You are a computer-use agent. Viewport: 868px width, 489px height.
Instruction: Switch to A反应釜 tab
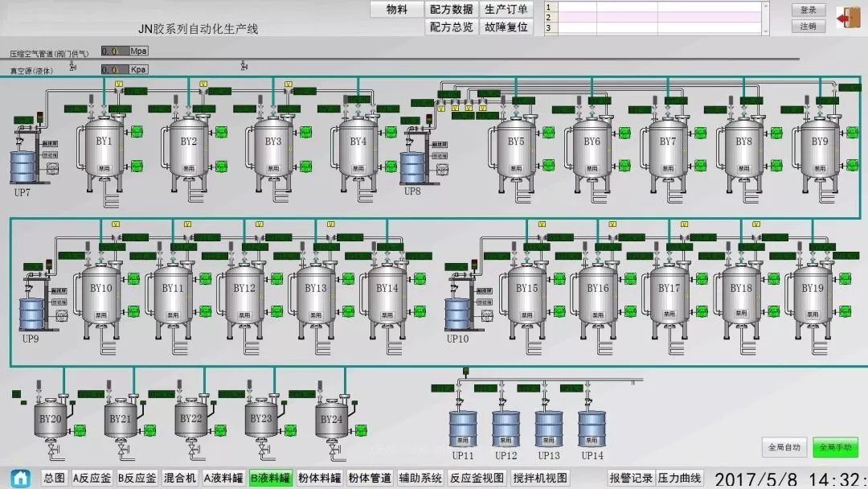(x=92, y=479)
